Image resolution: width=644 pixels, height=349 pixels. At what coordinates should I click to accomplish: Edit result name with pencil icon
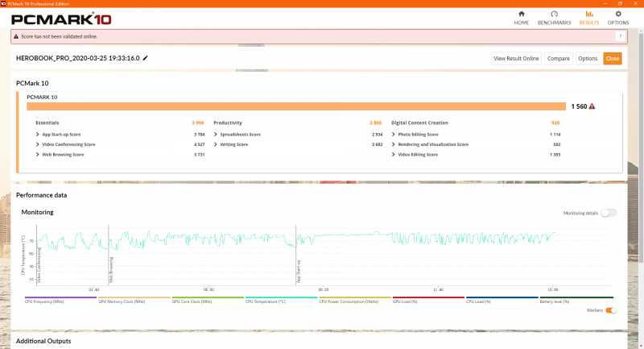pyautogui.click(x=146, y=58)
